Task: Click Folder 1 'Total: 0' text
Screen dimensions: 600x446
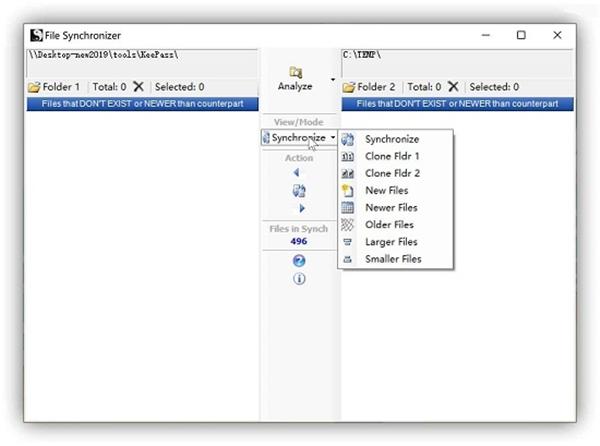Action: point(109,87)
